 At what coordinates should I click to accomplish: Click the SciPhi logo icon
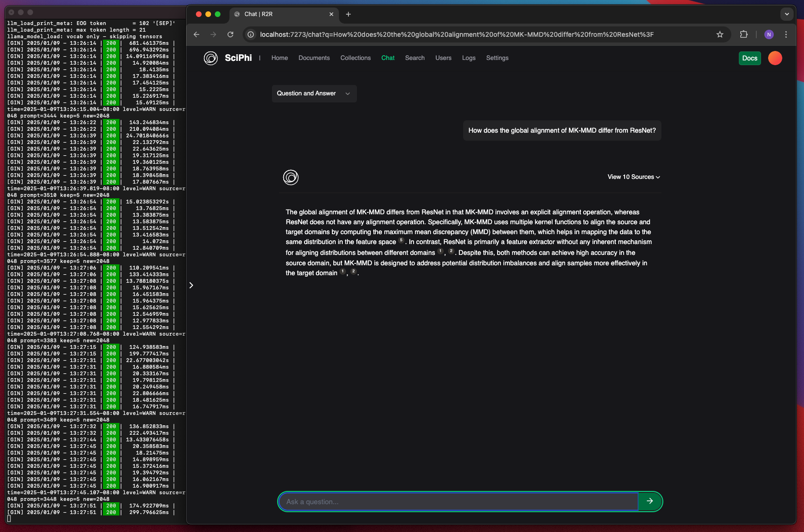(211, 58)
